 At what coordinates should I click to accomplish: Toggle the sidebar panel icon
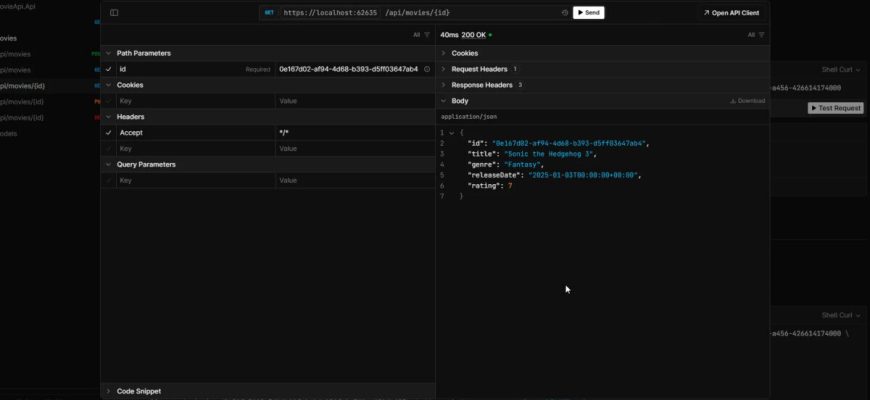114,13
